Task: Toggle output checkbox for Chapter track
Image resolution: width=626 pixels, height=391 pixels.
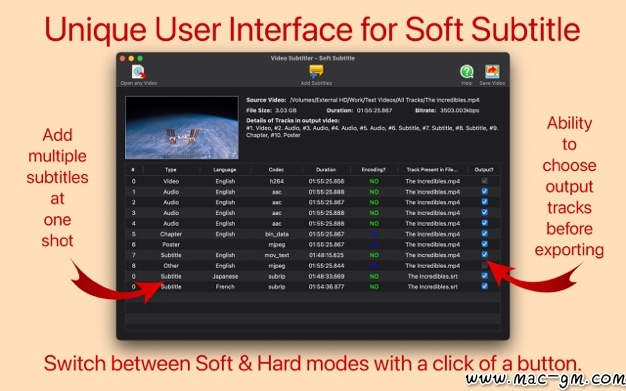Action: [484, 233]
